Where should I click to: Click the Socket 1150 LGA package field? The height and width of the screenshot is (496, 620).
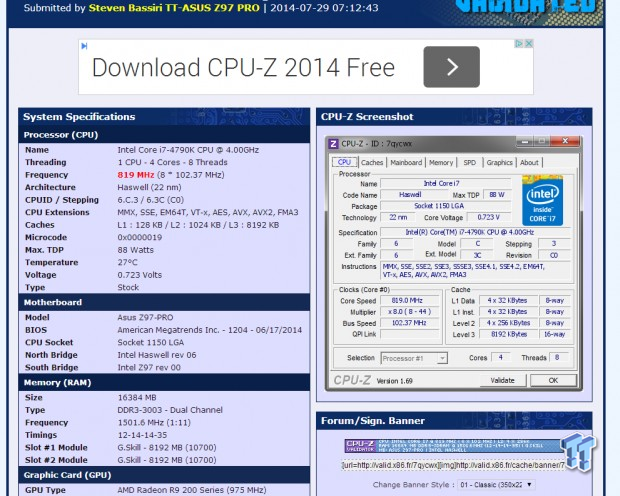click(x=446, y=206)
